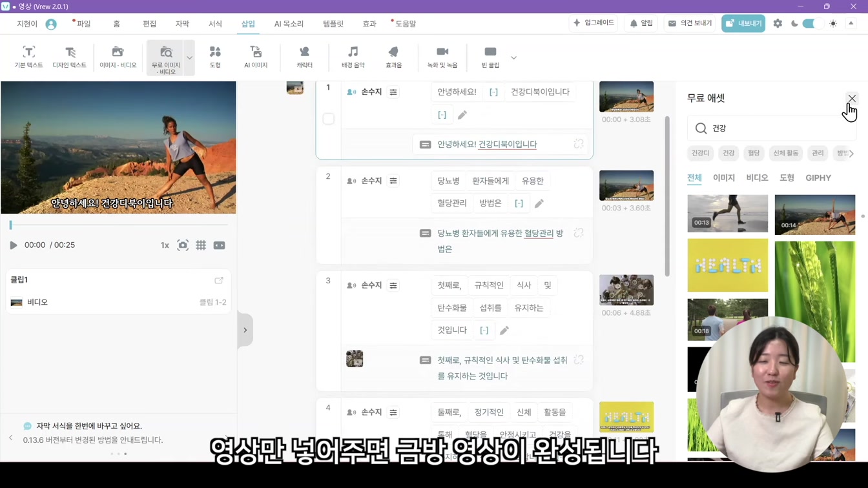Open clip 3 voice settings icon

click(x=393, y=285)
